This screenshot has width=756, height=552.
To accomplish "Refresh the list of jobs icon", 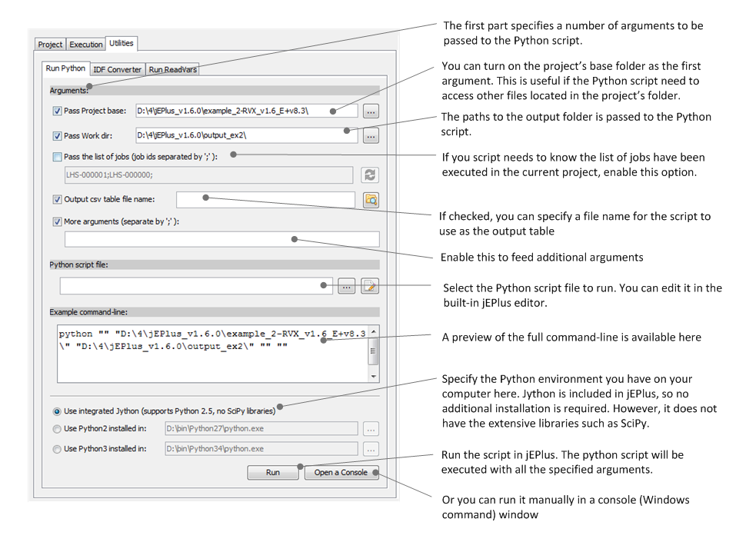I will coord(370,175).
